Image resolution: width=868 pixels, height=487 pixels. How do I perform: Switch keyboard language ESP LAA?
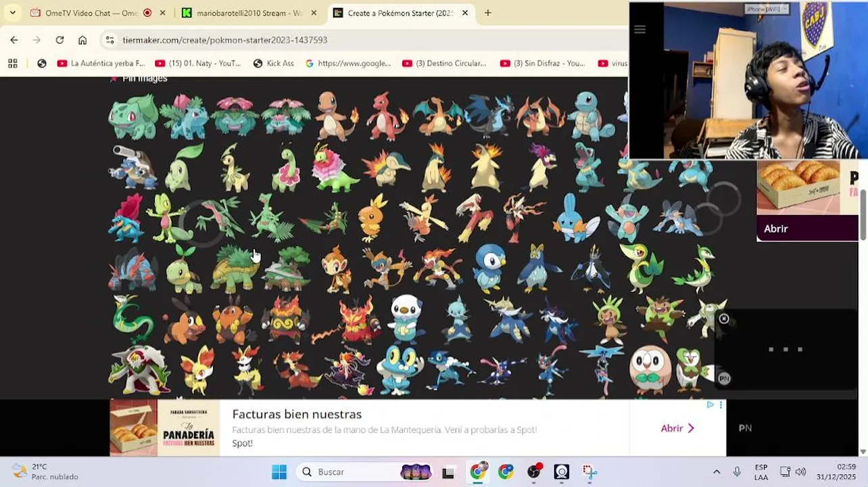(761, 471)
